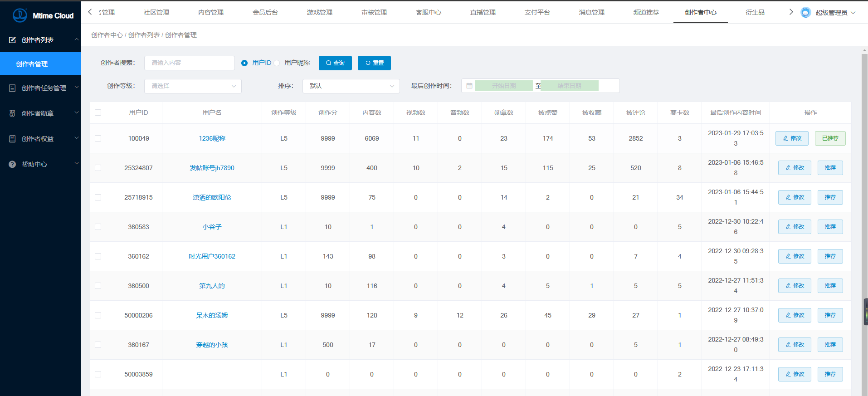Switch to the 直播管理 tab
Viewport: 868px width, 396px height.
pyautogui.click(x=483, y=12)
